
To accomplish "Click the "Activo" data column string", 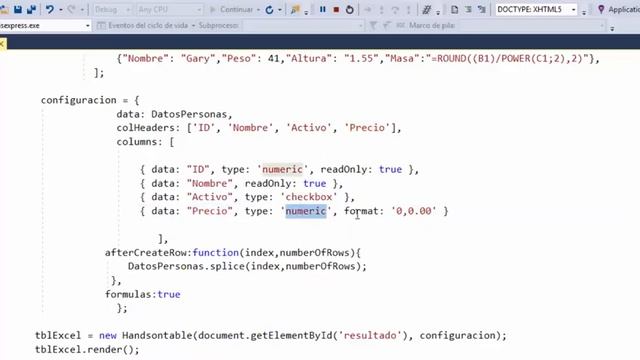I will click(209, 197).
